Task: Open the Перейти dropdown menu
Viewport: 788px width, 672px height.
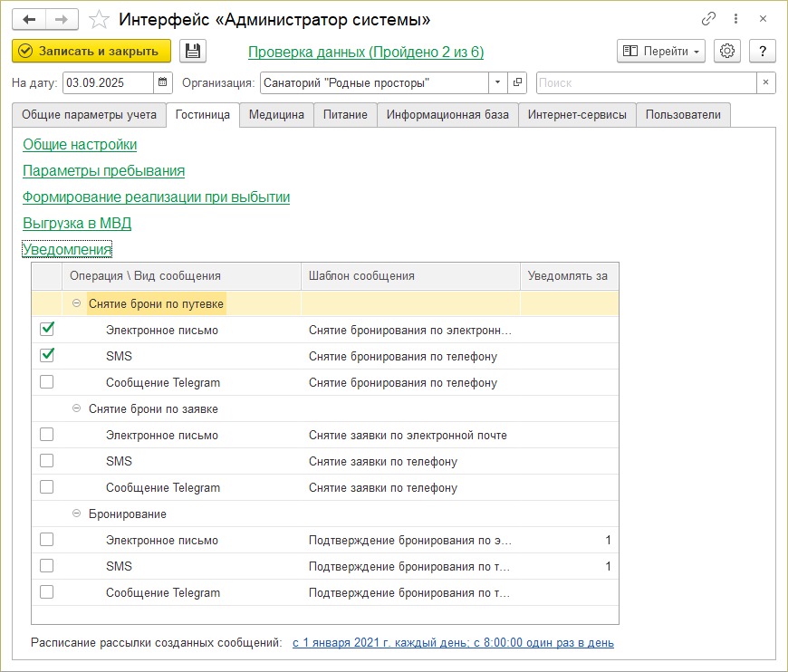Action: click(x=660, y=52)
